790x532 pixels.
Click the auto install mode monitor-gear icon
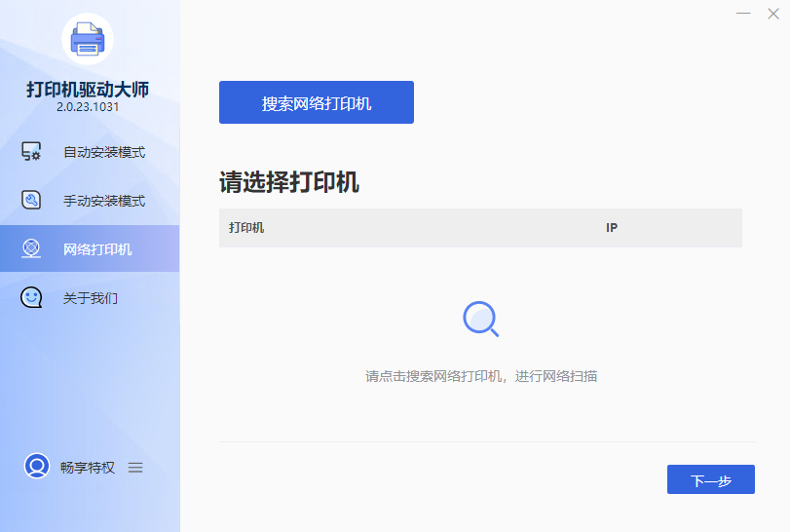click(x=31, y=151)
